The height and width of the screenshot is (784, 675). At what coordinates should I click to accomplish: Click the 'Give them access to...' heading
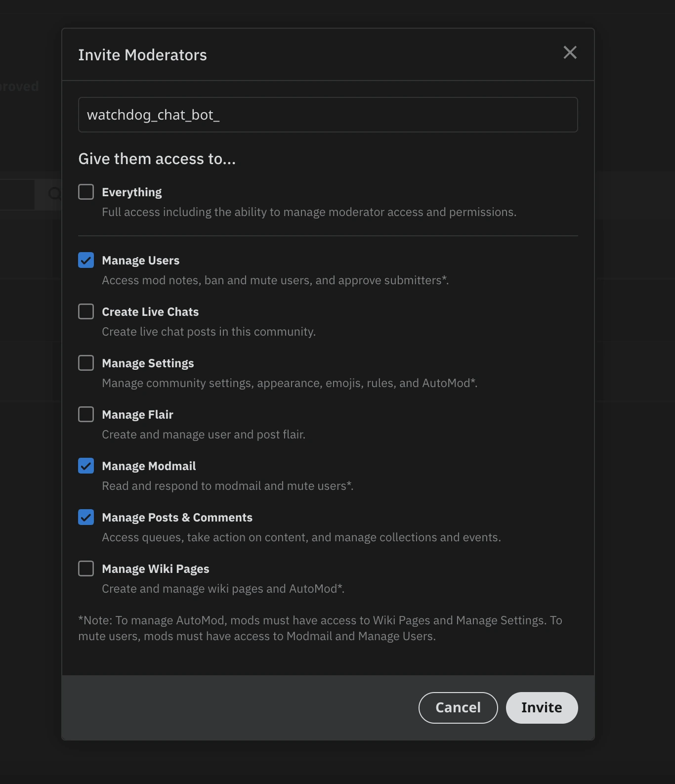[157, 159]
